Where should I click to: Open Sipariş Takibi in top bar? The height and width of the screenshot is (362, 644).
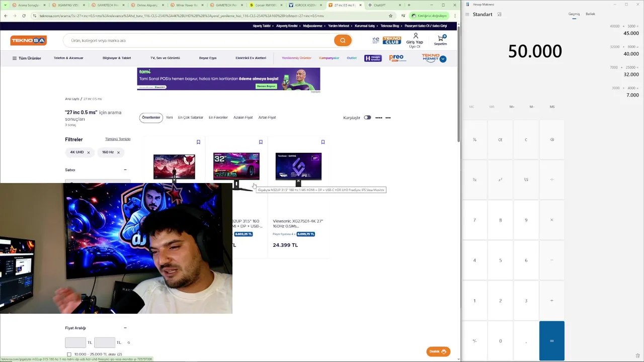(x=262, y=26)
